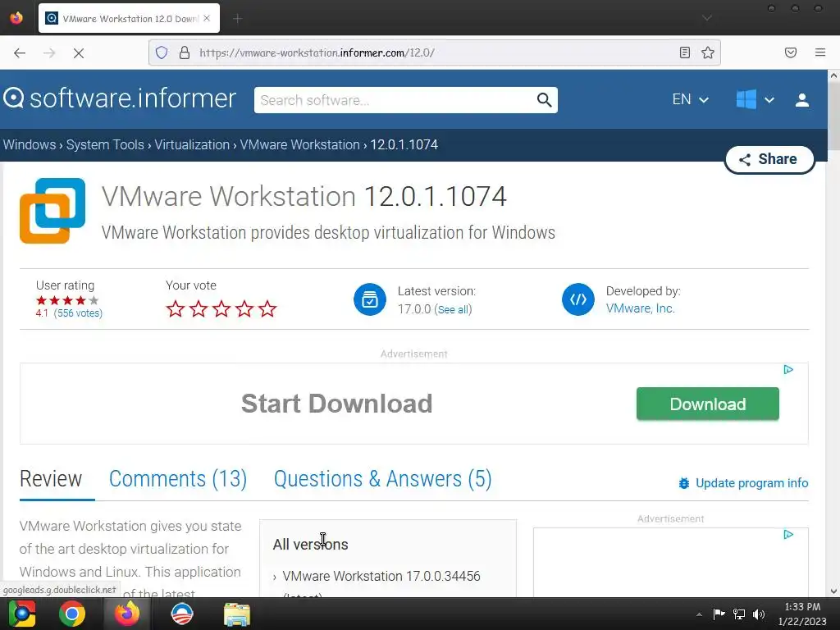840x630 pixels.
Task: Switch to Questions & Answers (5) tab
Action: tap(382, 479)
